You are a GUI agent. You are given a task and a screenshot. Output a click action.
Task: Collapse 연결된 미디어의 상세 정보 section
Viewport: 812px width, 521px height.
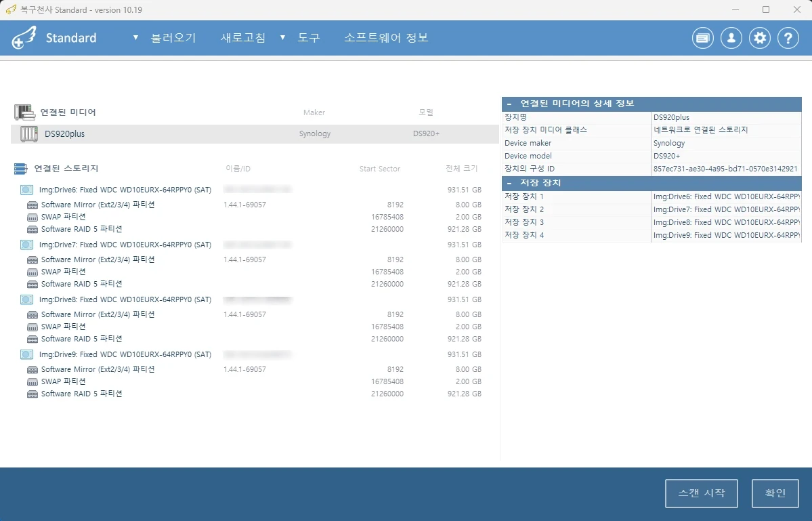(509, 104)
